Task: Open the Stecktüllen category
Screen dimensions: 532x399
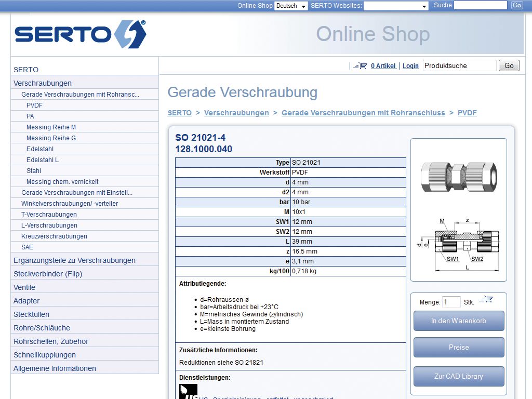Action: click(31, 314)
